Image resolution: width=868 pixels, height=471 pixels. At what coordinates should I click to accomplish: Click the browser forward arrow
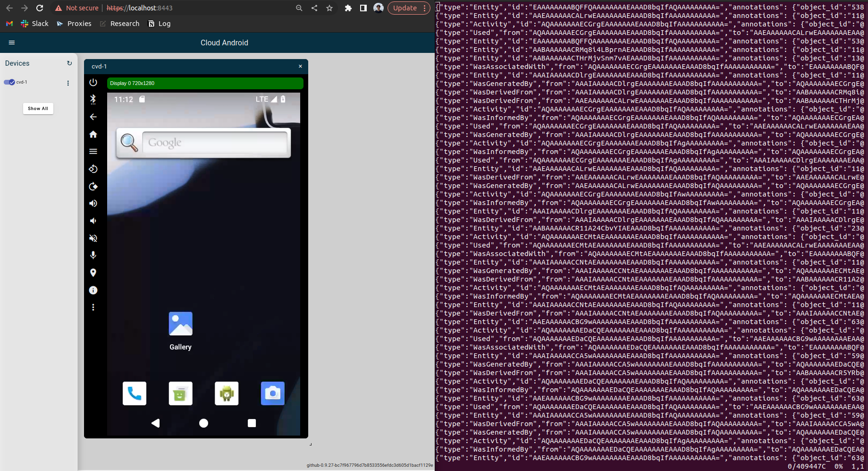(25, 8)
